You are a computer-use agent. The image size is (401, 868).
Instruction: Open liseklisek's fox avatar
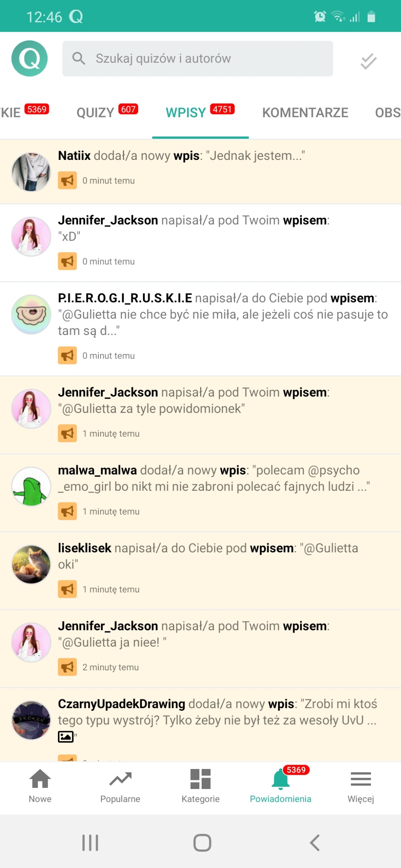pyautogui.click(x=31, y=564)
